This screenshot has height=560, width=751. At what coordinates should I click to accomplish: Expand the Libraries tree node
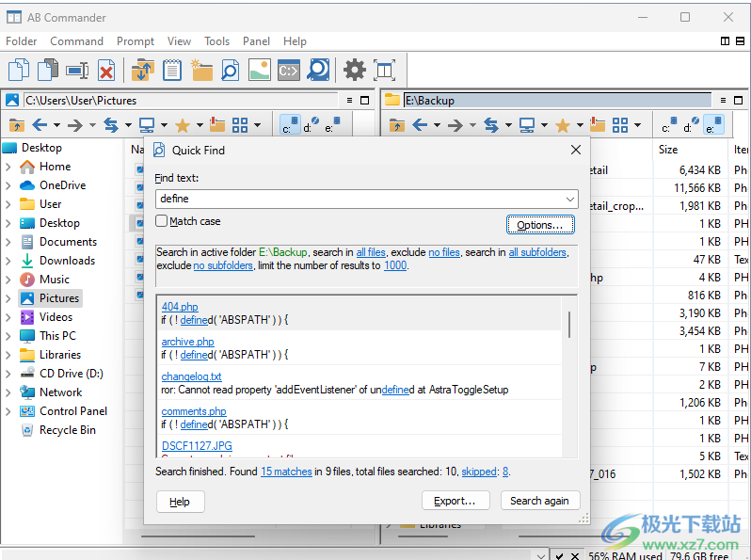coord(8,355)
